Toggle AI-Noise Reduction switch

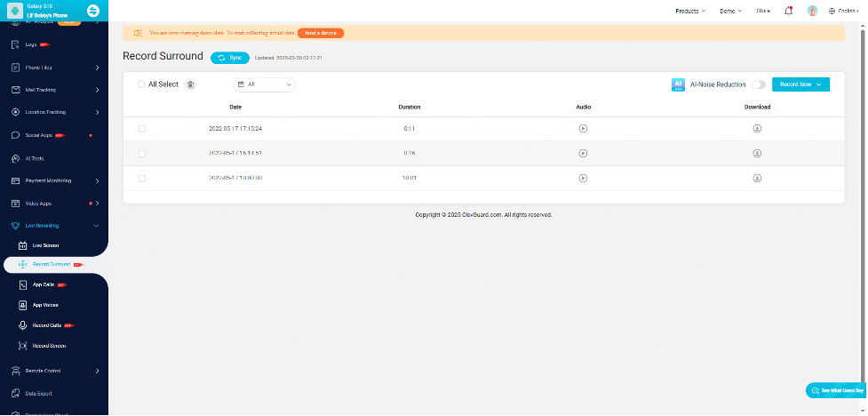pyautogui.click(x=759, y=84)
